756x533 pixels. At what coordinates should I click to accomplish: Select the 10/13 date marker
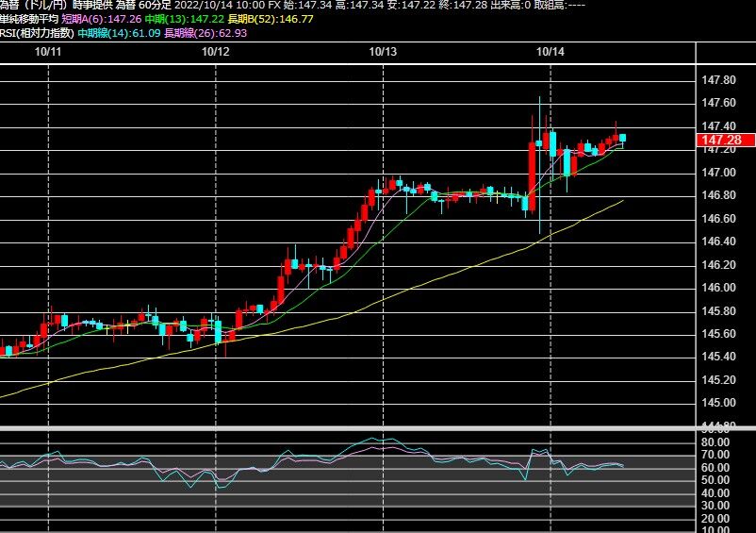click(383, 52)
